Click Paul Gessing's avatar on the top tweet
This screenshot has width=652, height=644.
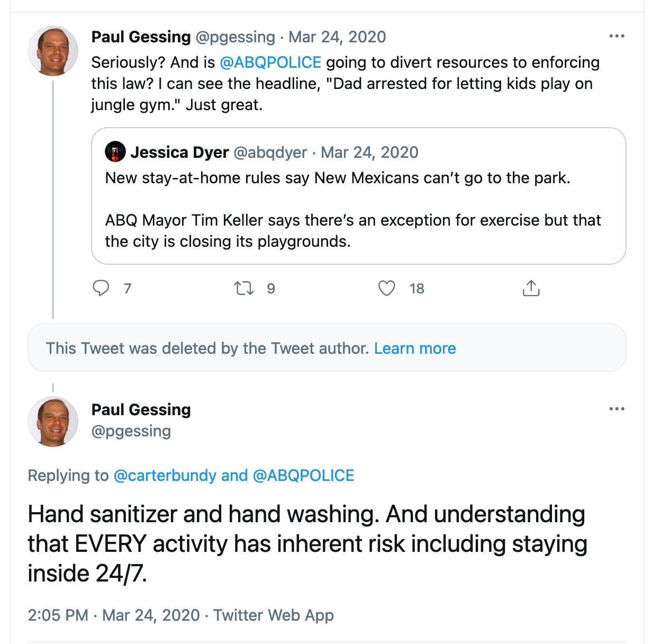pyautogui.click(x=53, y=51)
